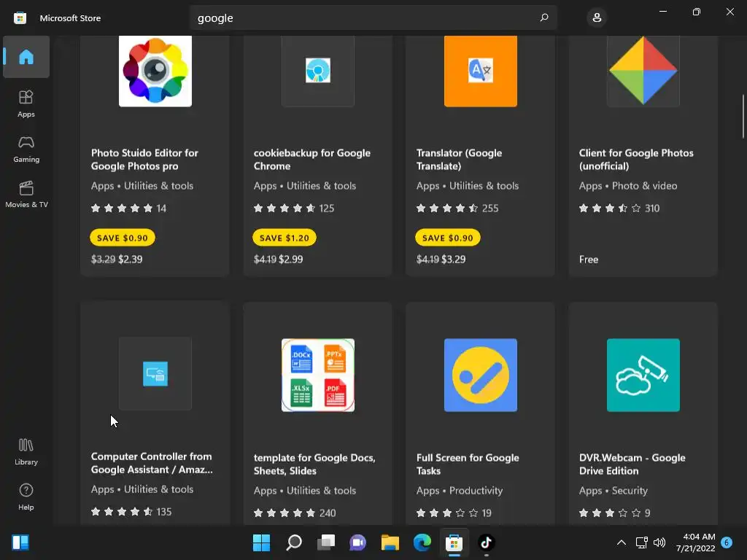
Task: Open TikTok from the taskbar
Action: [486, 542]
